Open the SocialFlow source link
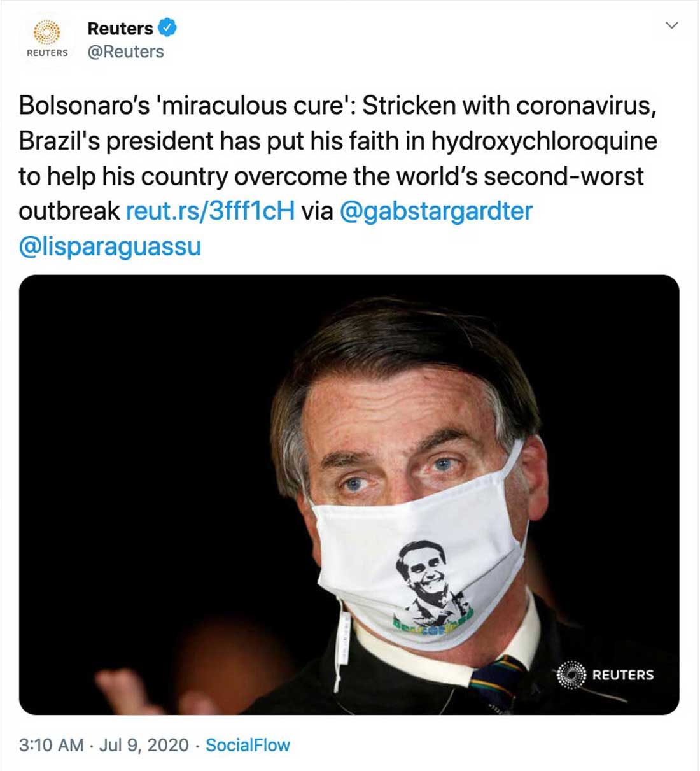 point(248,745)
